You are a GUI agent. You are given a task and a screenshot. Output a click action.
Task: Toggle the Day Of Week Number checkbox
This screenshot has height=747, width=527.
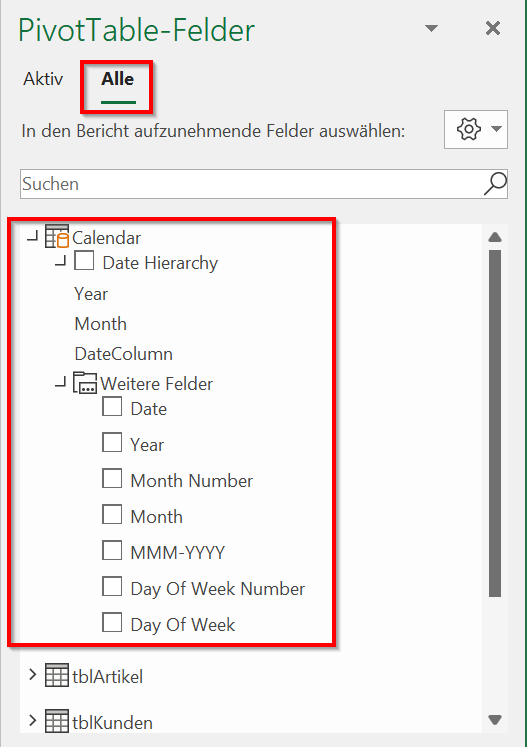click(112, 586)
